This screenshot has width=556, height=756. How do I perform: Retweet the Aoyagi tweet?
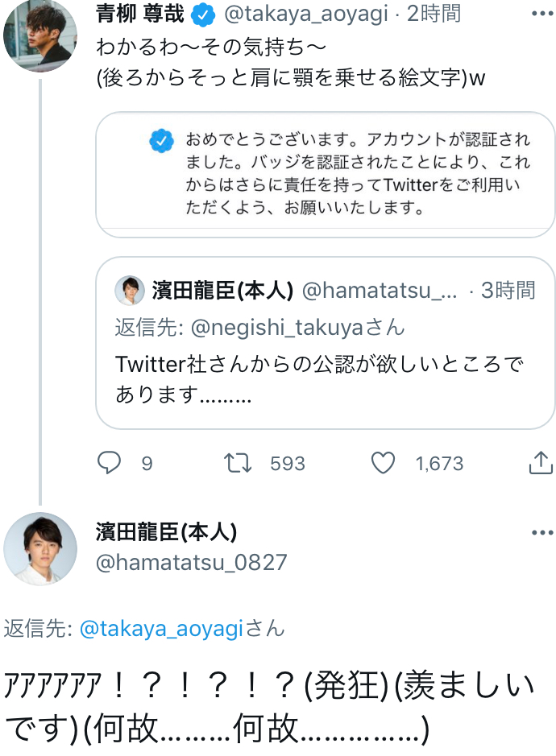coord(239,463)
